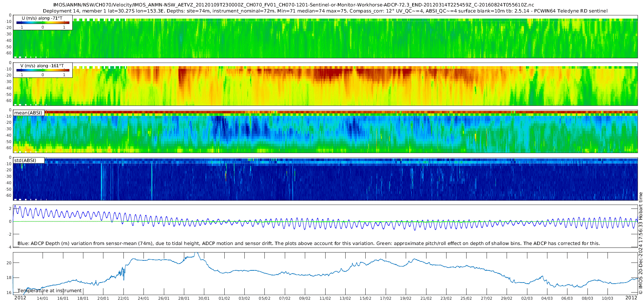
Task: Click the 29/02 date tick label
Action: click(x=507, y=298)
